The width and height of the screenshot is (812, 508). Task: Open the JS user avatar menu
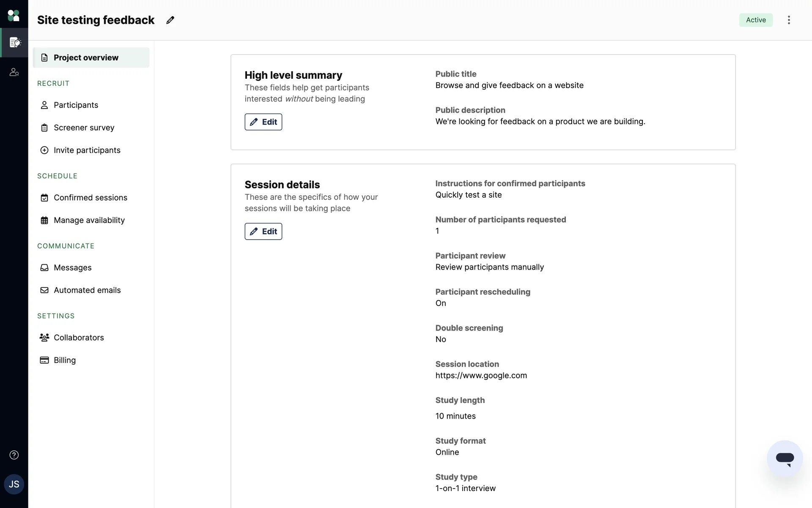[14, 484]
